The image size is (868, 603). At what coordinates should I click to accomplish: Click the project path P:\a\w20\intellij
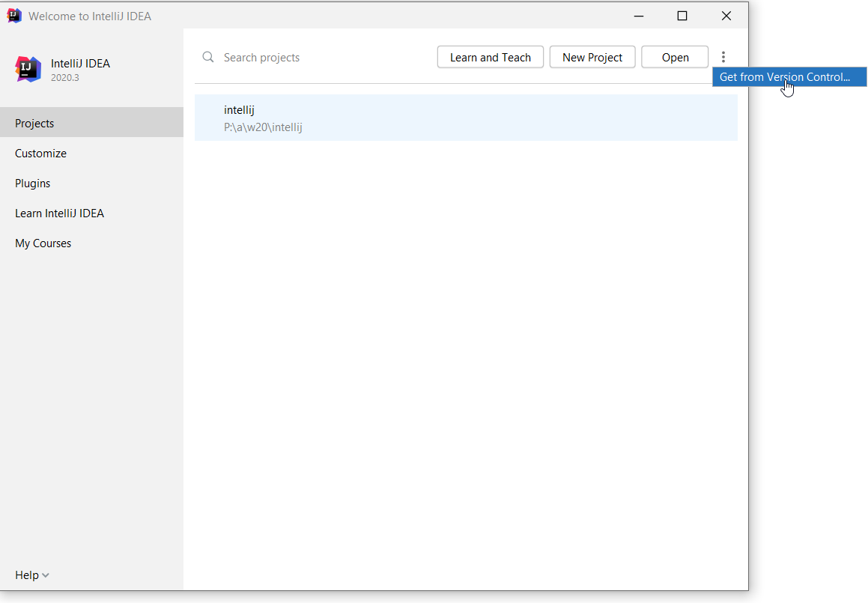click(x=263, y=127)
